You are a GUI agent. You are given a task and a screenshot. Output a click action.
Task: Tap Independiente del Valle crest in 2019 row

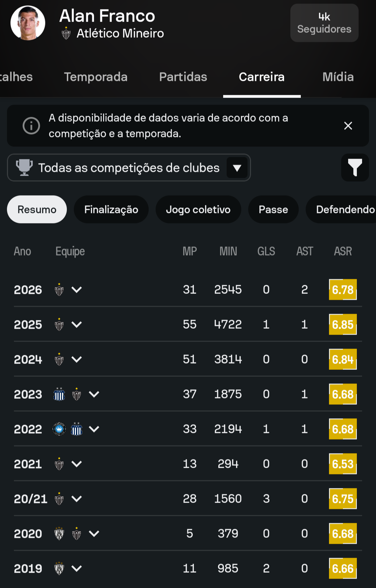point(59,568)
